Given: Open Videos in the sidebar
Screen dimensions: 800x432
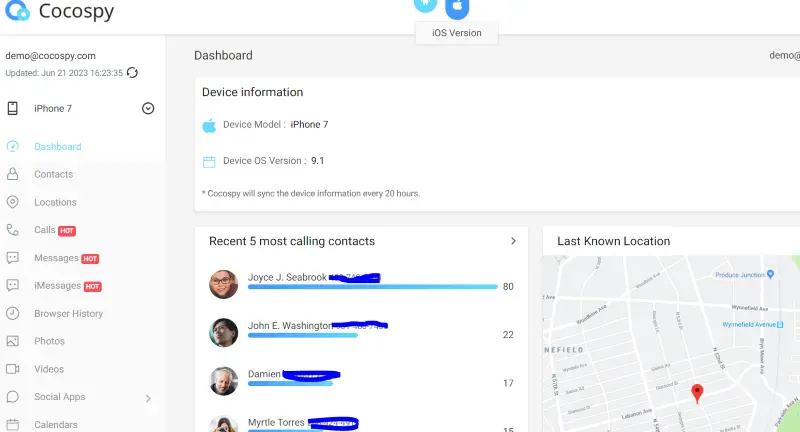Looking at the screenshot, I should (49, 369).
